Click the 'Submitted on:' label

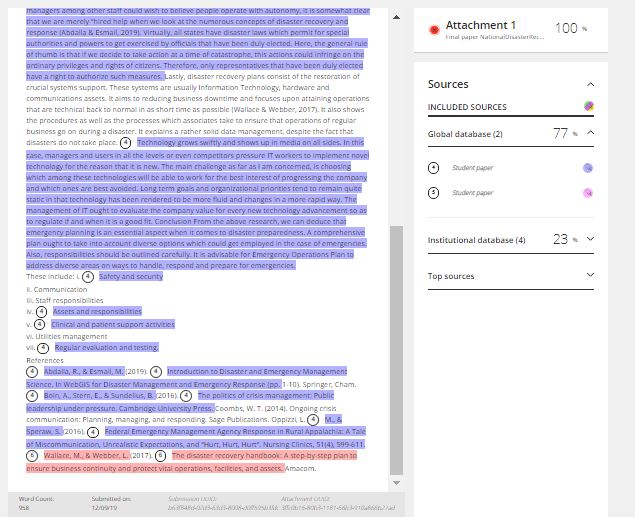click(111, 499)
